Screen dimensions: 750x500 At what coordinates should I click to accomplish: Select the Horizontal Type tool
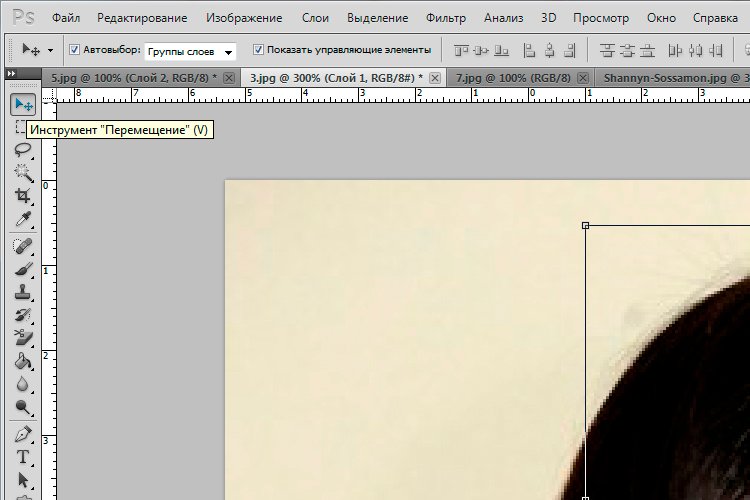(x=23, y=457)
